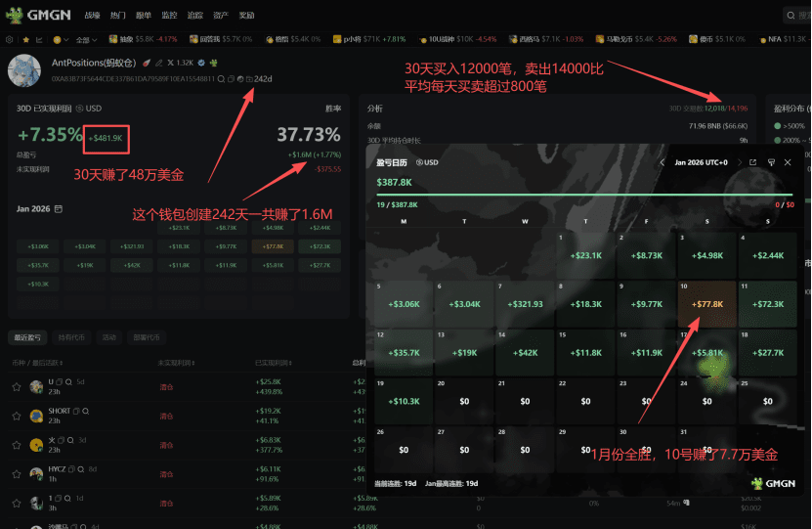
Task: Click the edit pencil beside AntPositions name
Action: 159,64
